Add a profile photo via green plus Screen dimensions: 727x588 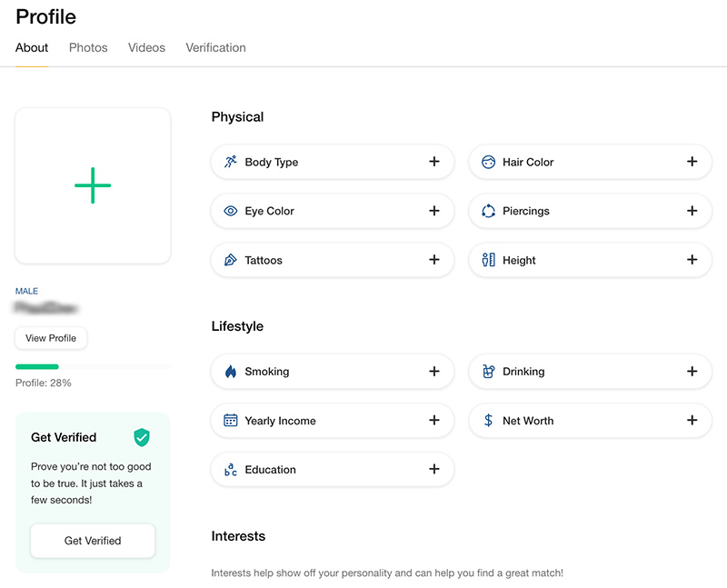point(93,185)
